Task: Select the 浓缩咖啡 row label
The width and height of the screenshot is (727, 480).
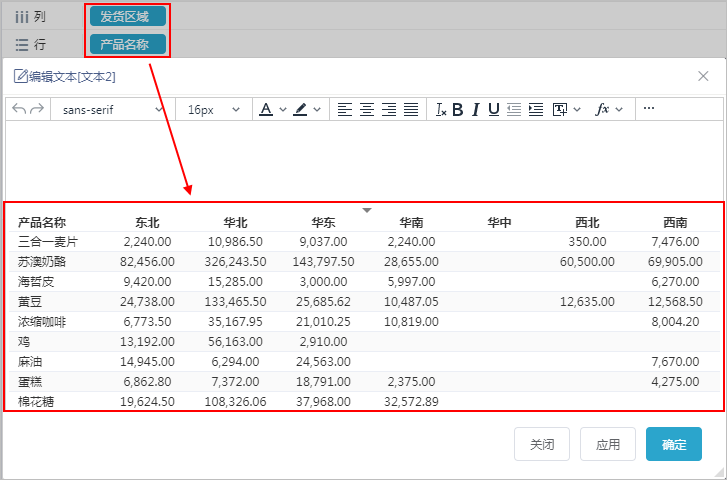Action: coord(42,322)
